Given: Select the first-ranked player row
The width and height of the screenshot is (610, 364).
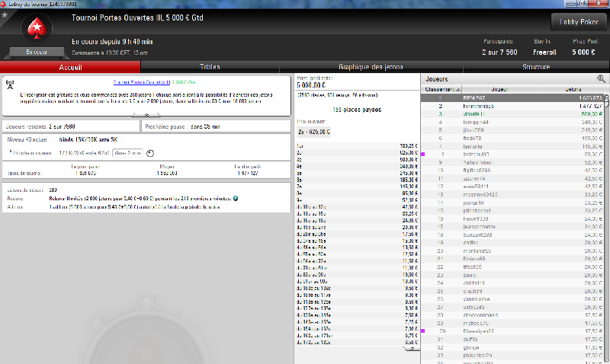Looking at the screenshot, I should point(512,98).
